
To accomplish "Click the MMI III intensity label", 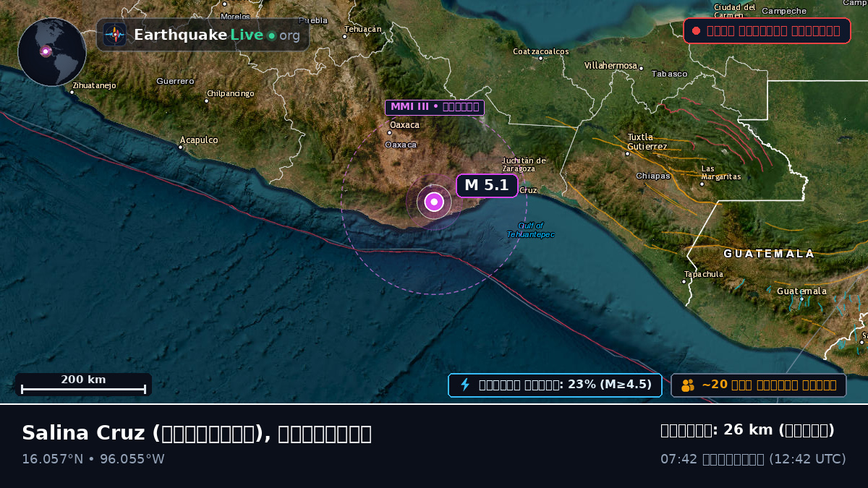I will point(435,107).
